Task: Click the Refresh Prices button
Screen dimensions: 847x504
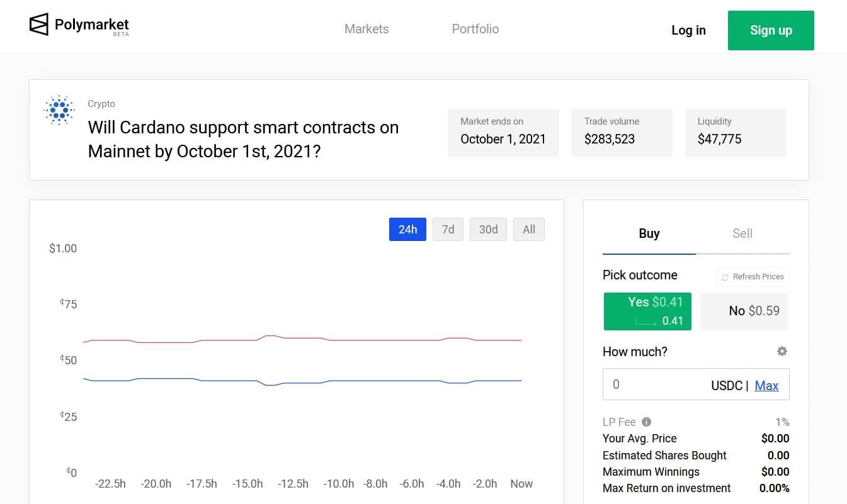Action: 753,277
